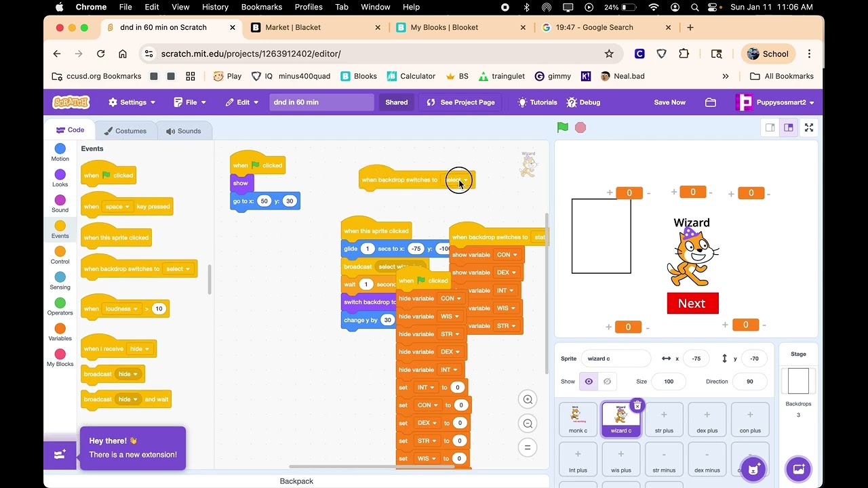Select the Operators block category
The height and width of the screenshot is (488, 868).
click(x=60, y=307)
